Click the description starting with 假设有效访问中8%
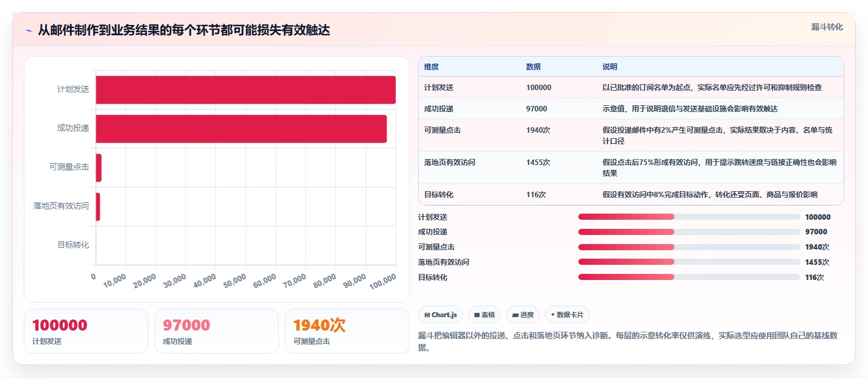This screenshot has width=868, height=378. [710, 194]
